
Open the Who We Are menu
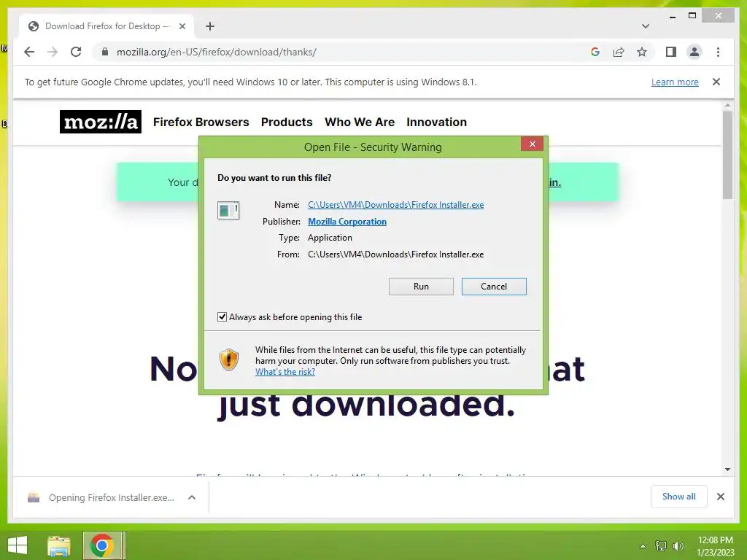pos(360,122)
